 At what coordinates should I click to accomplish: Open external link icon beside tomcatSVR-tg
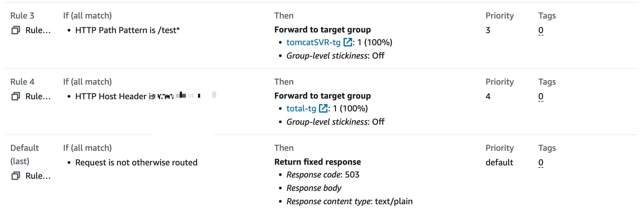pyautogui.click(x=348, y=42)
